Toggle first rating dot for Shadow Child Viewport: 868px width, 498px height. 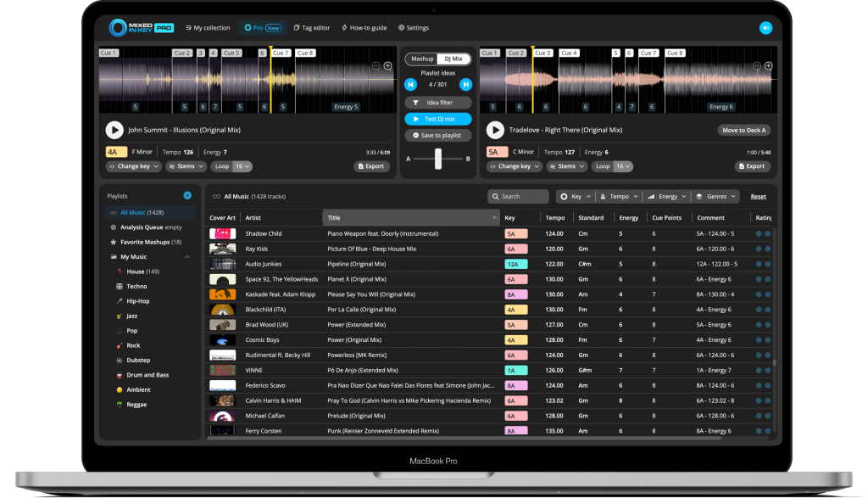point(759,233)
